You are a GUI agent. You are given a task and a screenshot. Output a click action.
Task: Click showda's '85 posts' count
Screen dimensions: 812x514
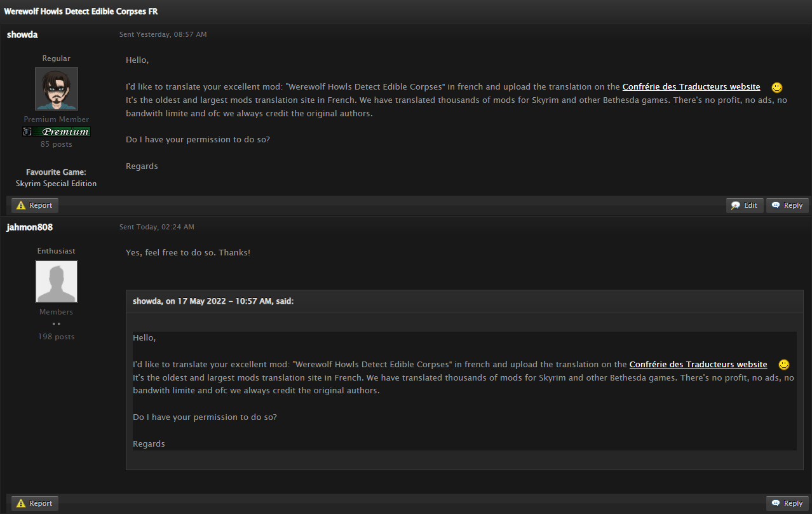[x=57, y=144]
